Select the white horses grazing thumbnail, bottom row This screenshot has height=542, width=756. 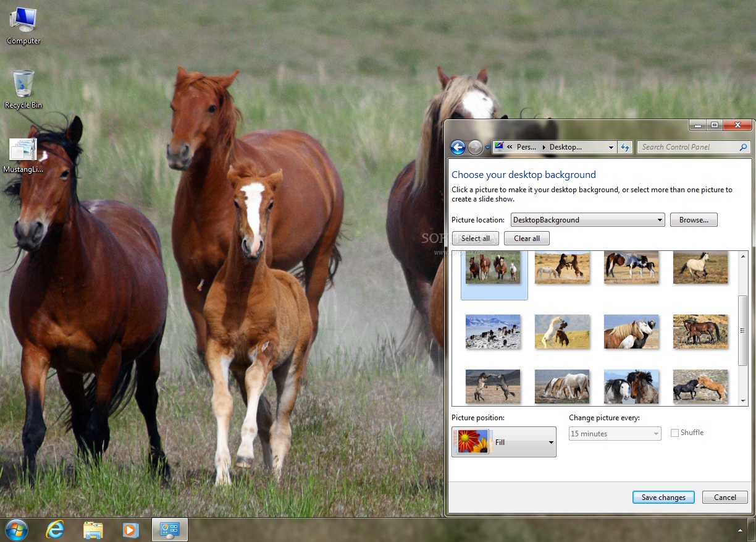click(x=562, y=386)
